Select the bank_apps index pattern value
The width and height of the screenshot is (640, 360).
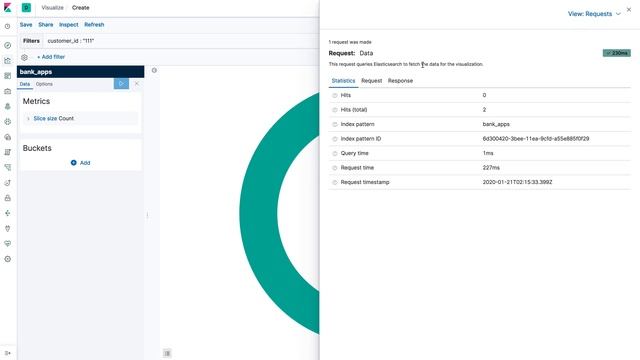[x=496, y=124]
